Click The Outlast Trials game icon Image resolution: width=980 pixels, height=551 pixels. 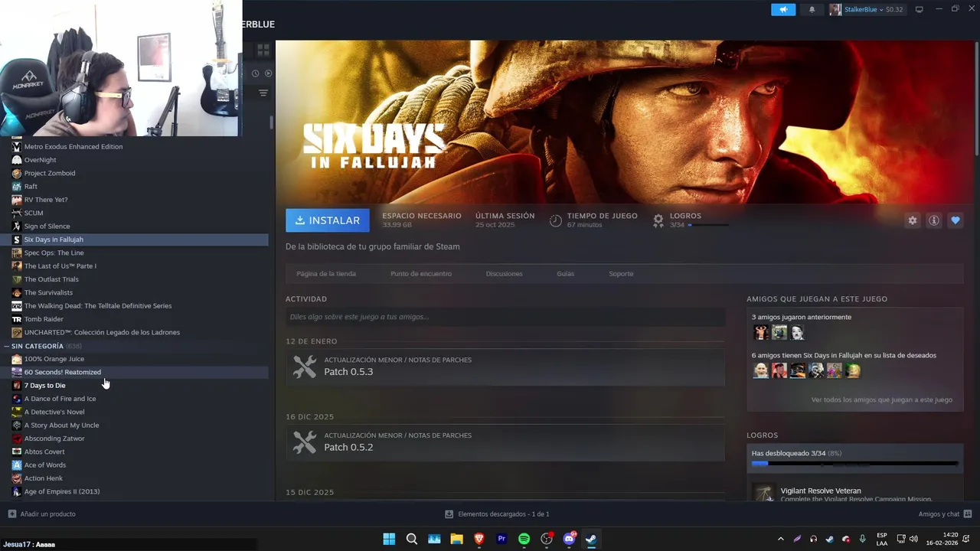coord(17,279)
